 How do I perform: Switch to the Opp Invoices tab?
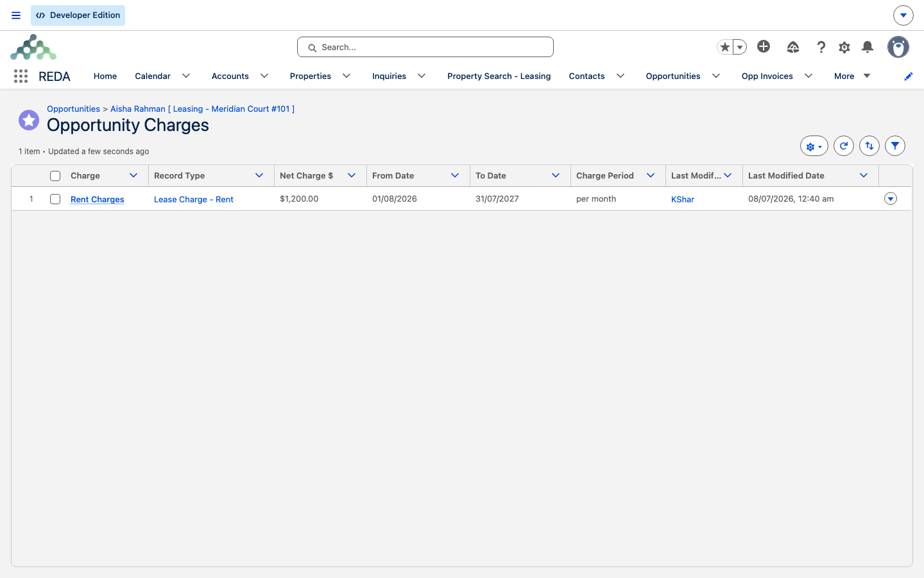(x=767, y=76)
